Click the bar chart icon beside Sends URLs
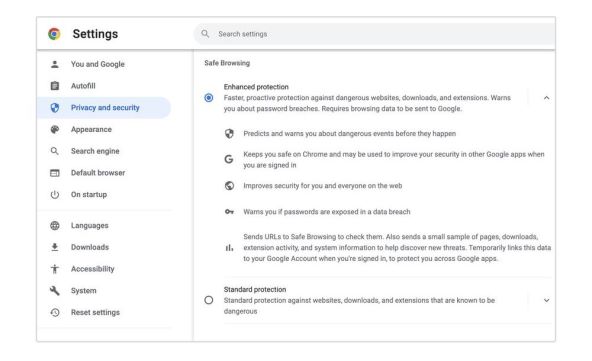 (229, 248)
